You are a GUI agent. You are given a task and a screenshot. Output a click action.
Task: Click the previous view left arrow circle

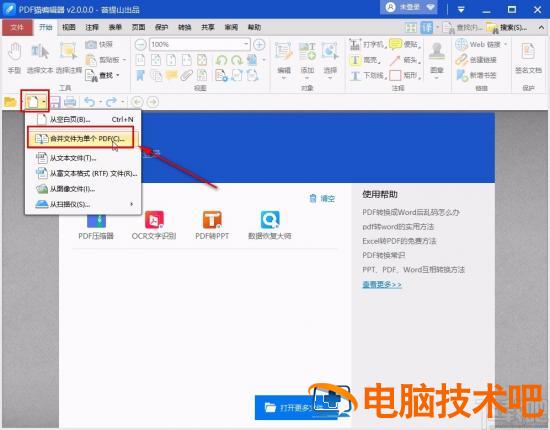coord(137,102)
